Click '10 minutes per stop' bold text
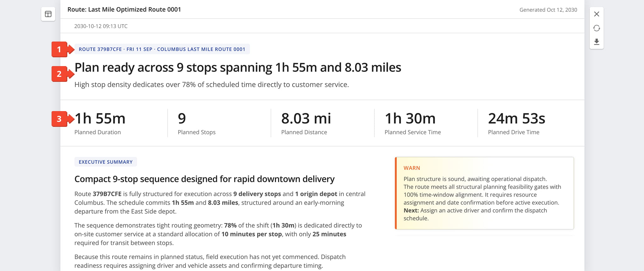Screen dimensions: 644x271 coord(252,234)
